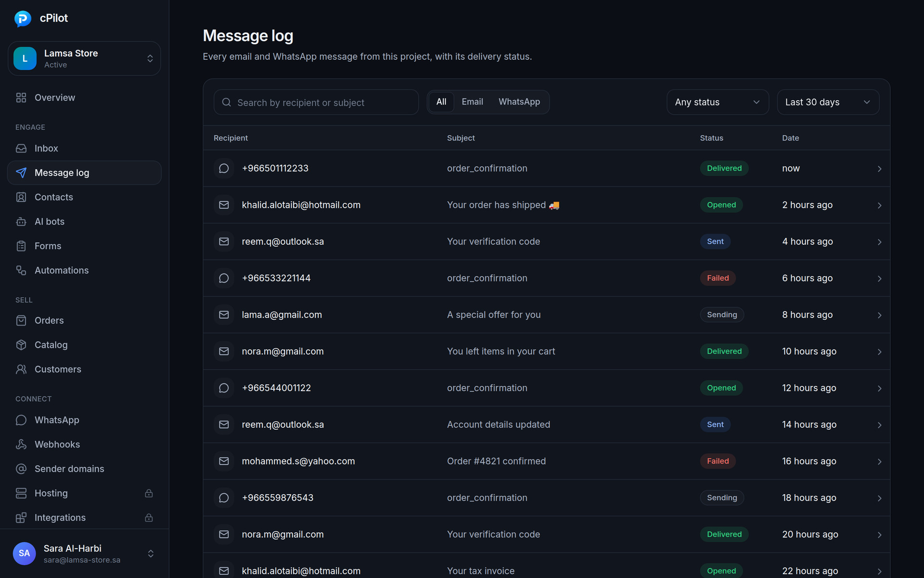
Task: Open WhatsApp connect icon in sidebar
Action: pyautogui.click(x=21, y=420)
